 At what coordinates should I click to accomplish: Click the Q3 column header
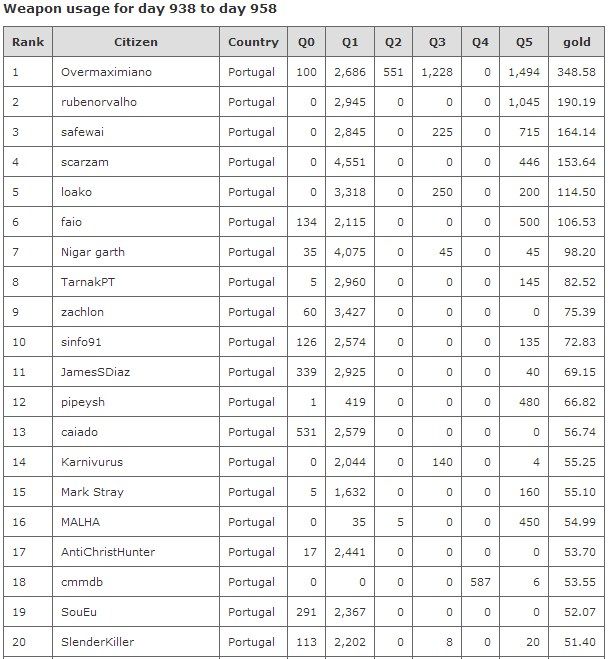(x=437, y=42)
